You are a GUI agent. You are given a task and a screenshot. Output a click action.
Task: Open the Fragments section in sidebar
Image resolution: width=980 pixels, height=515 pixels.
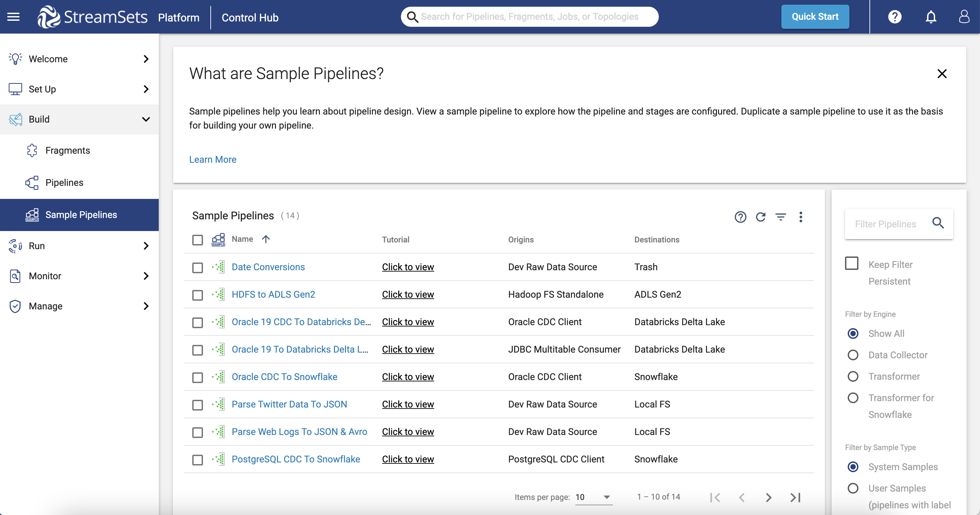68,150
